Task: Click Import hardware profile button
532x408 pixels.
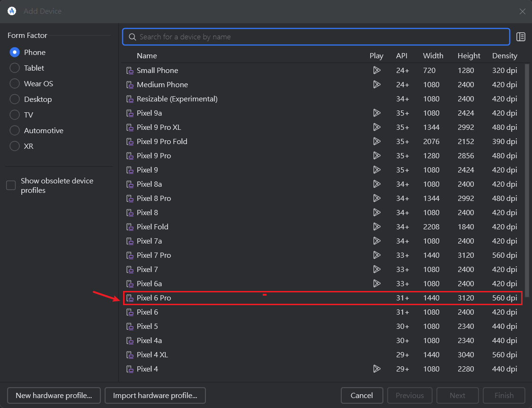Action: 155,395
